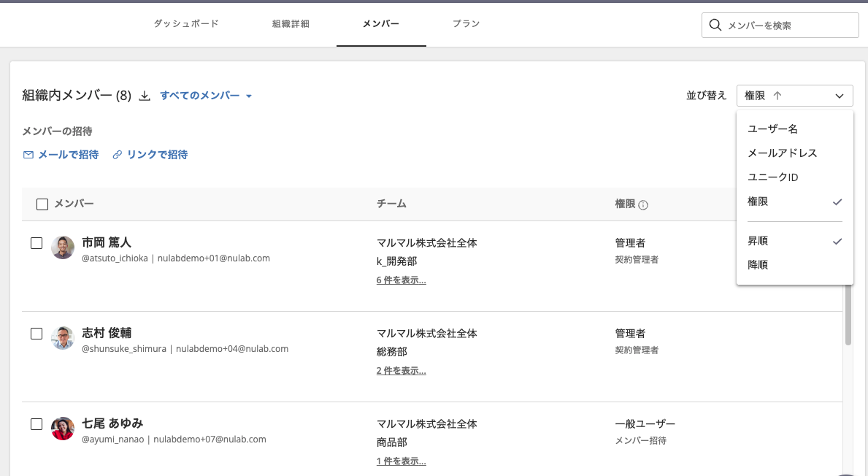Click 組織内メンバー (8) heading
This screenshot has width=868, height=476.
click(77, 95)
